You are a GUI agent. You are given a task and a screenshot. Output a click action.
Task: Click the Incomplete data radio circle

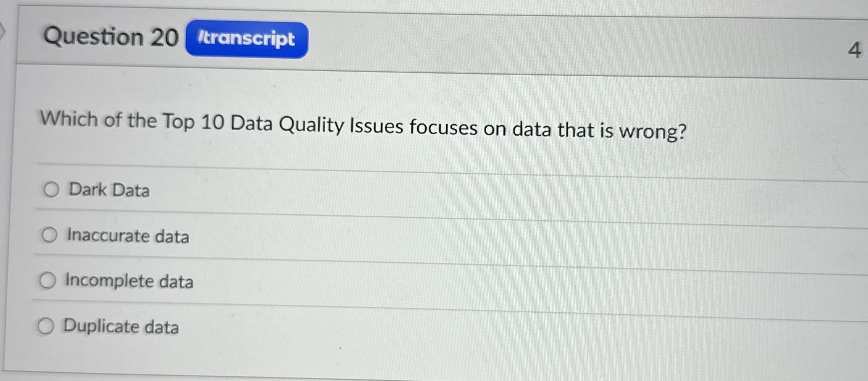click(x=48, y=280)
